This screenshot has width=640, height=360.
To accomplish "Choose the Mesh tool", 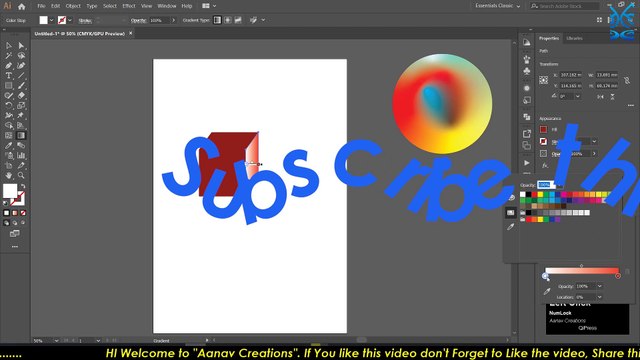I will click(9, 136).
